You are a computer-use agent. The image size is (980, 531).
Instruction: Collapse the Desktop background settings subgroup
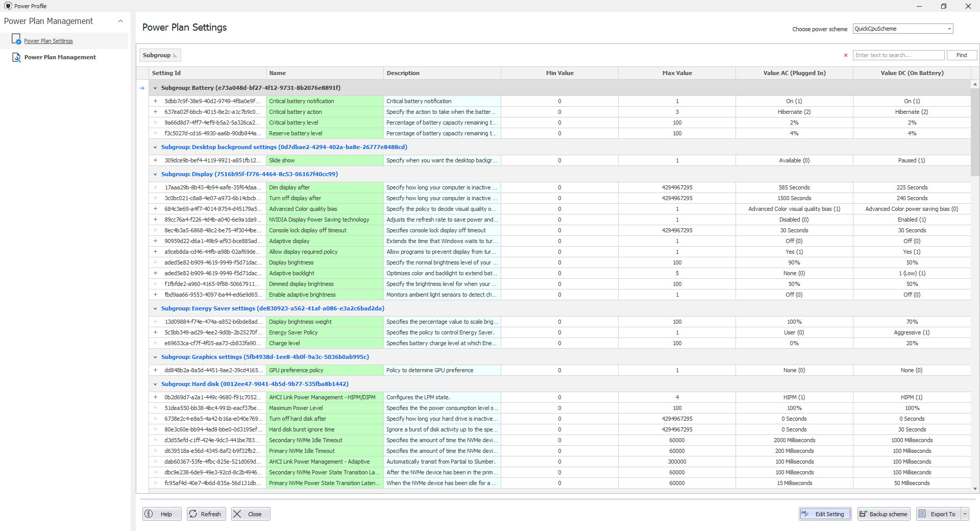155,147
